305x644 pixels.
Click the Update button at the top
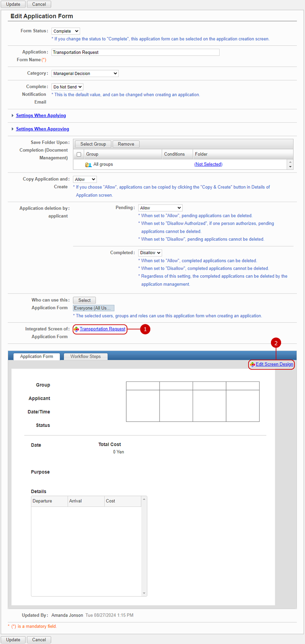13,4
